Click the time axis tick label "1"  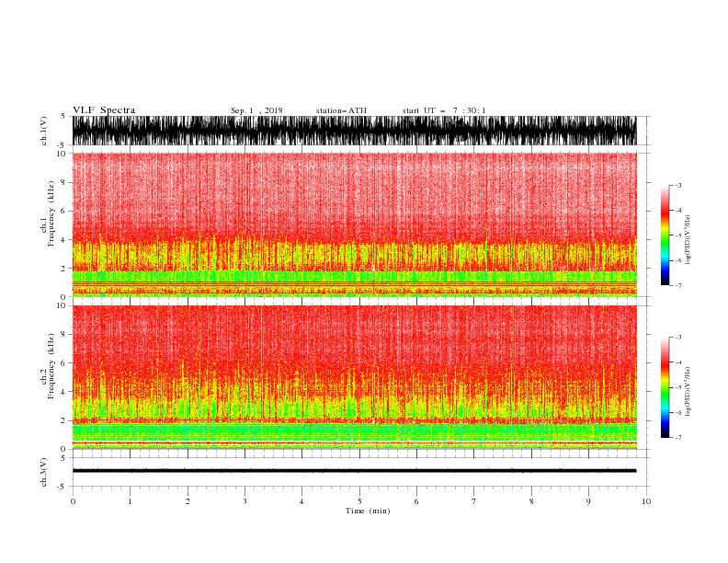pos(130,501)
